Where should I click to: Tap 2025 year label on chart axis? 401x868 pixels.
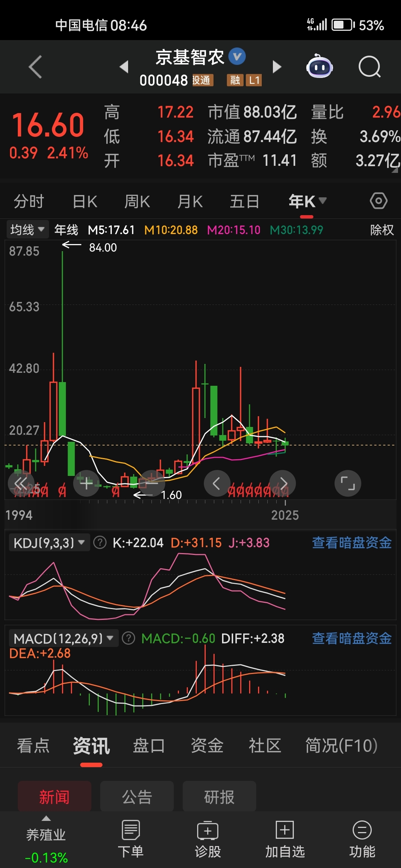(x=285, y=515)
